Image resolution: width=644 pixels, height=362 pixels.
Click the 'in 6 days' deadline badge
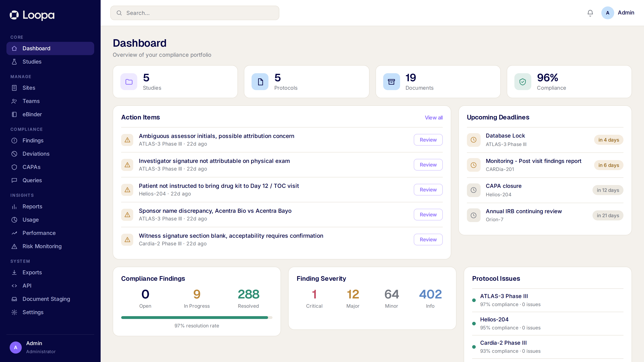[609, 165]
